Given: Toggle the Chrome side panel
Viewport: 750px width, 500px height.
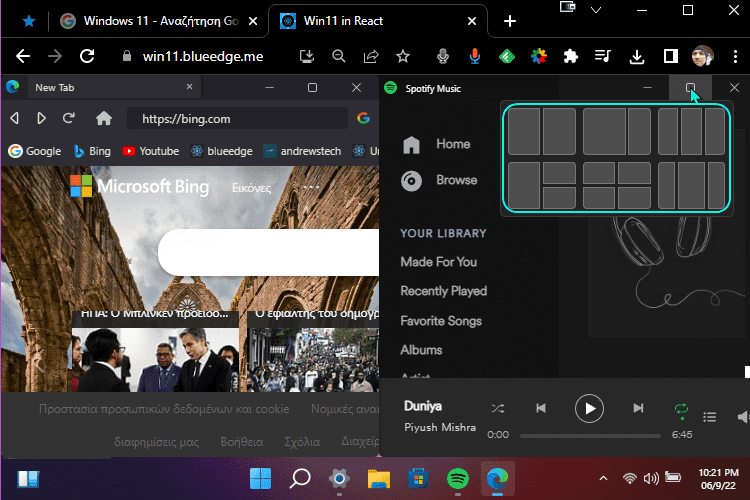Looking at the screenshot, I should 671,56.
